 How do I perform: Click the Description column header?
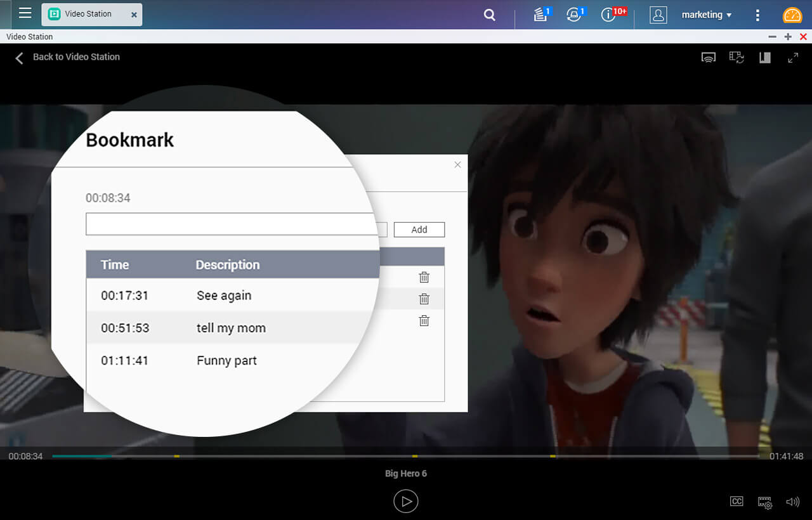[228, 265]
